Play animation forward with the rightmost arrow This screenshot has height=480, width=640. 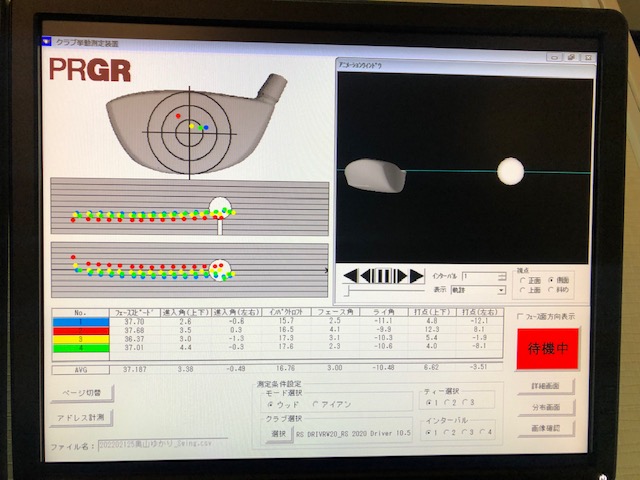click(416, 276)
